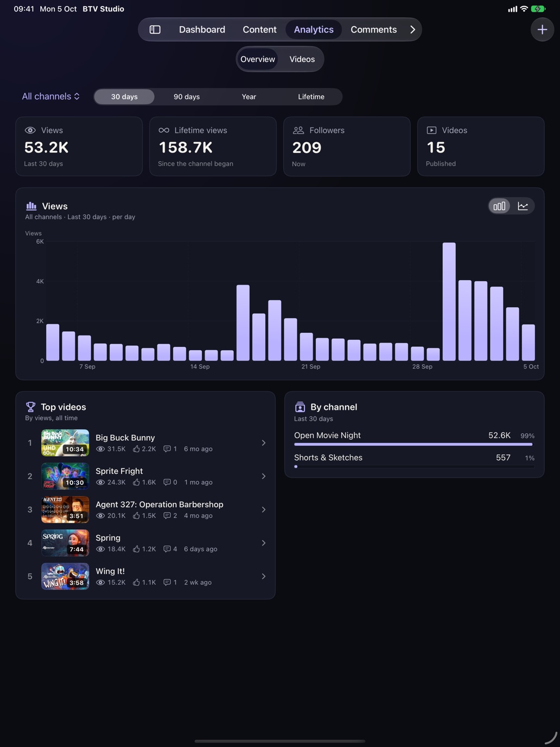The width and height of the screenshot is (560, 747).
Task: Click Wing It! likes thumb icon
Action: pyautogui.click(x=136, y=583)
